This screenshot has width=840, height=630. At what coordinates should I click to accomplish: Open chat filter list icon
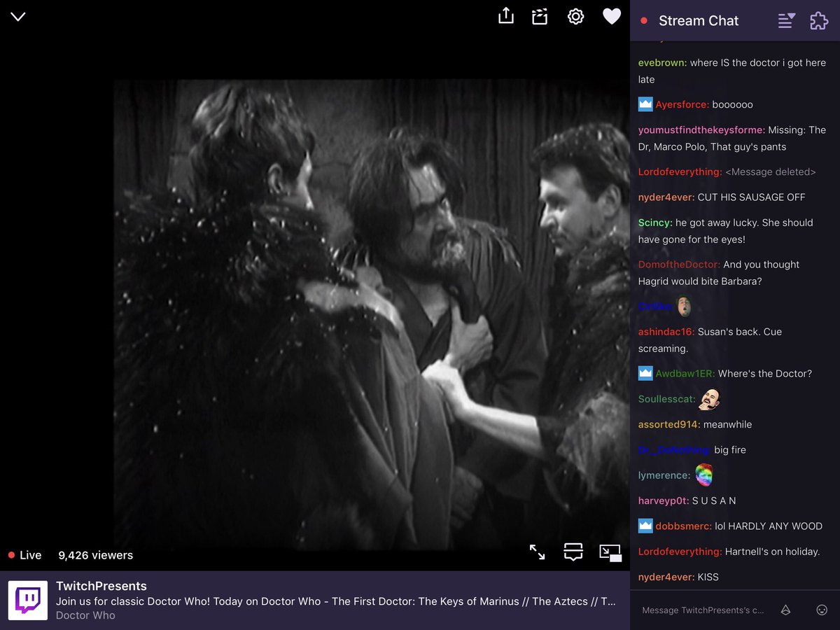click(787, 21)
